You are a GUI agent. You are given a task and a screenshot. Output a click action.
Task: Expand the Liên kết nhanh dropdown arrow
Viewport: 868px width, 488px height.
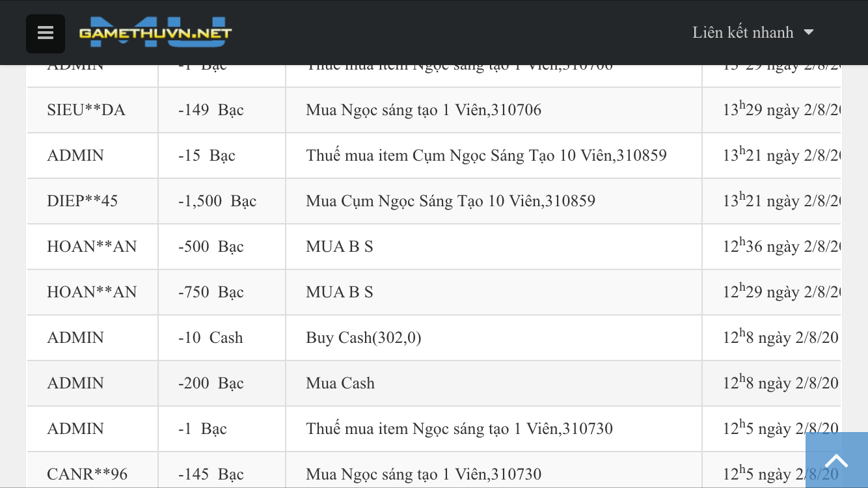[809, 32]
